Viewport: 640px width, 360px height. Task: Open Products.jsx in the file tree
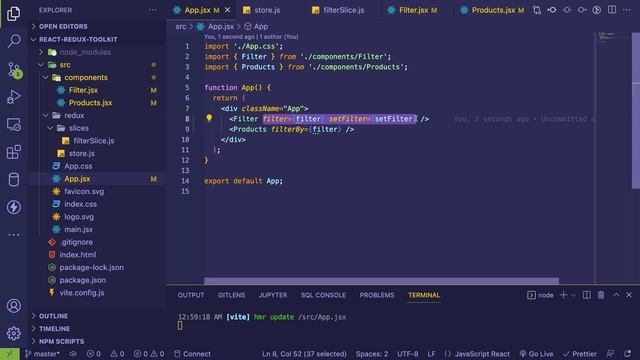tap(97, 102)
